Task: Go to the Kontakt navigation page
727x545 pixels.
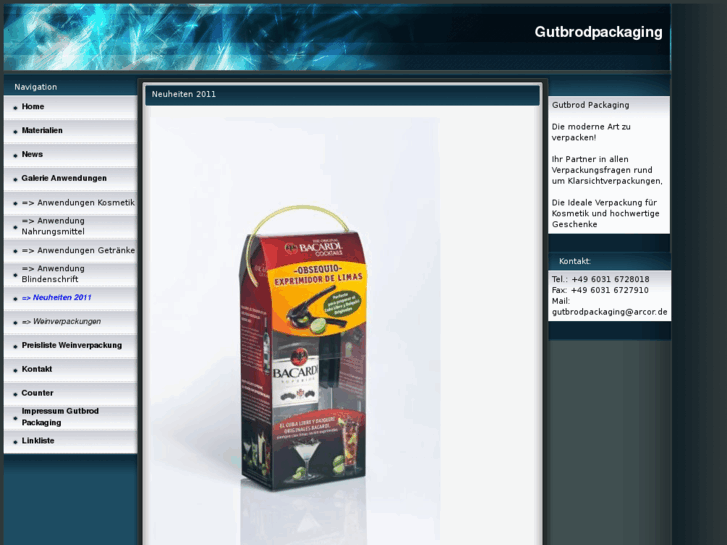Action: 37,369
